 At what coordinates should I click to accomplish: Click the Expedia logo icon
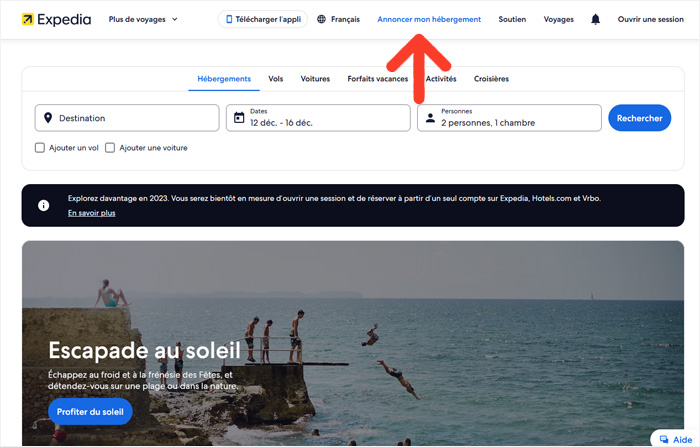28,19
